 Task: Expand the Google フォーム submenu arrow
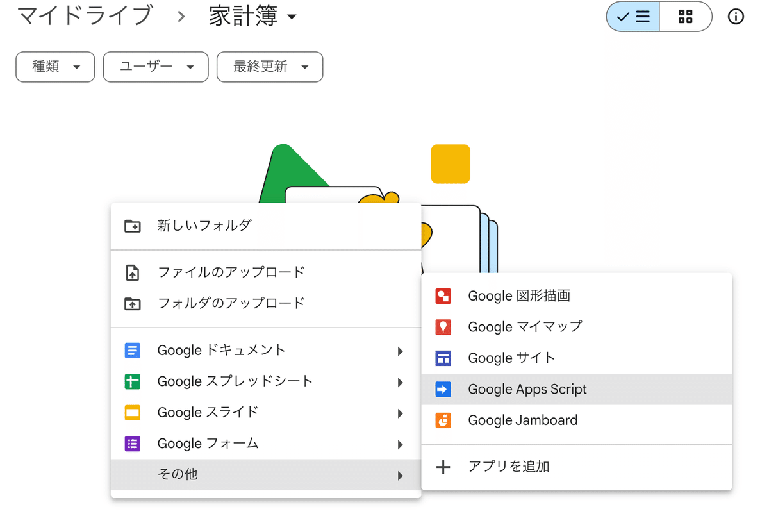point(400,445)
